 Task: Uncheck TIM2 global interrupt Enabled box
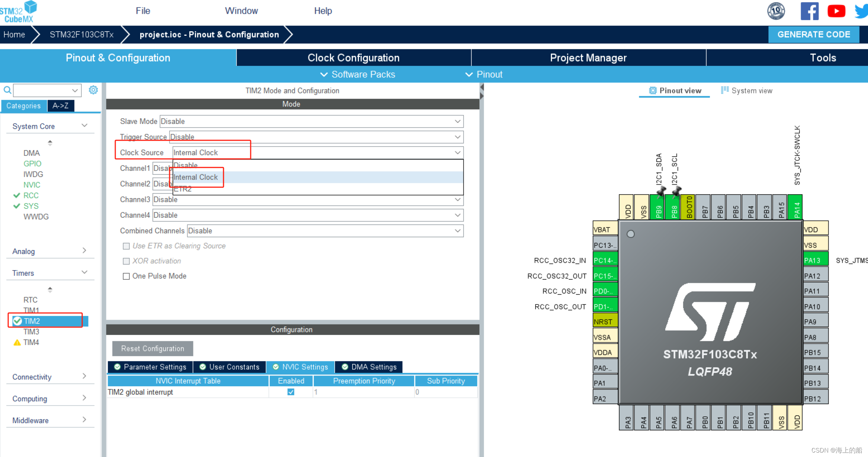[x=291, y=392]
